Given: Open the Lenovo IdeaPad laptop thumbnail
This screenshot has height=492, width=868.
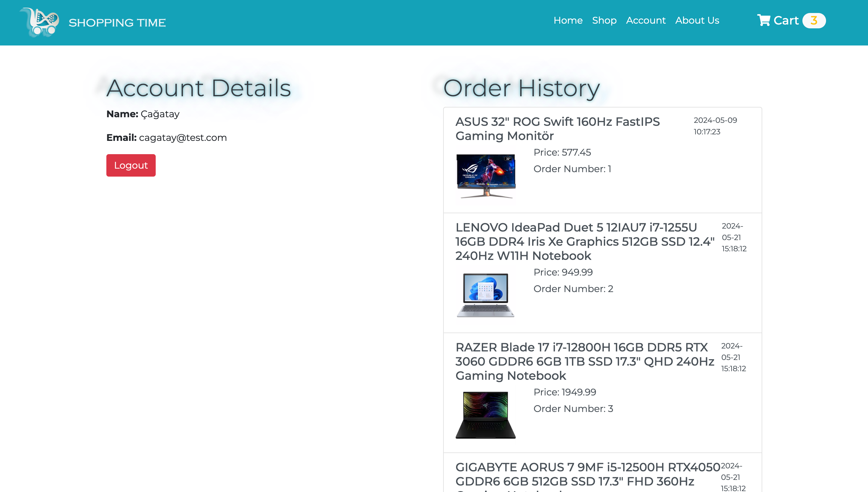Looking at the screenshot, I should click(486, 295).
